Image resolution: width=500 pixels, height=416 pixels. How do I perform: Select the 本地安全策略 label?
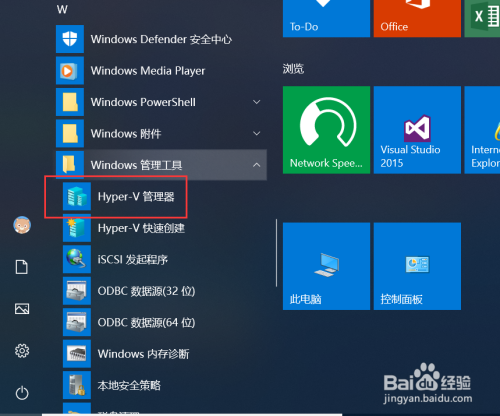(129, 385)
